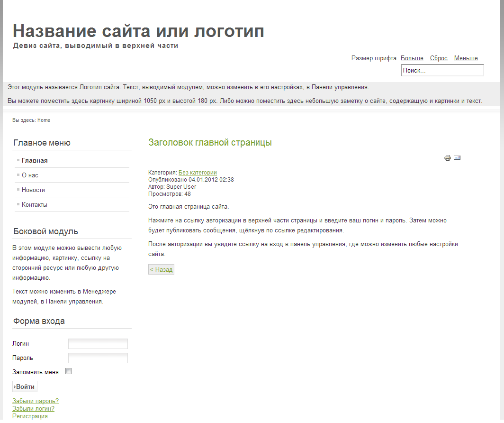This screenshot has width=504, height=423.
Task: Reset font size using "Сброс" link
Action: point(439,58)
